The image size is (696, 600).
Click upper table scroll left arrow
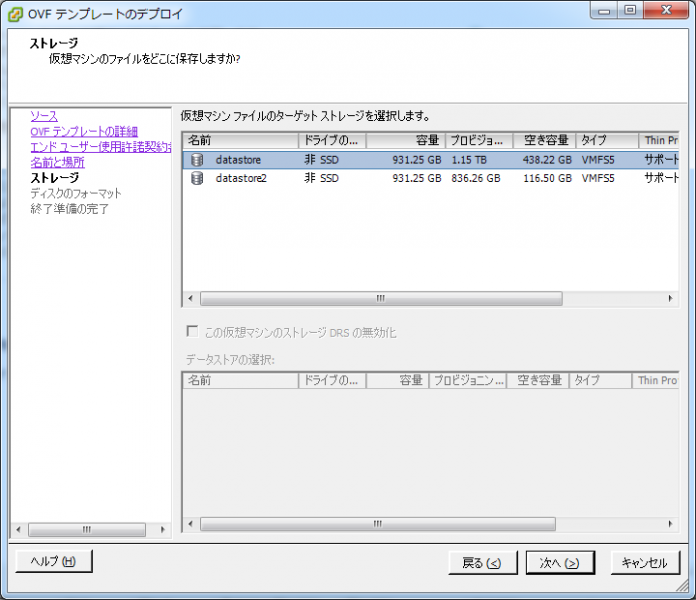point(191,298)
